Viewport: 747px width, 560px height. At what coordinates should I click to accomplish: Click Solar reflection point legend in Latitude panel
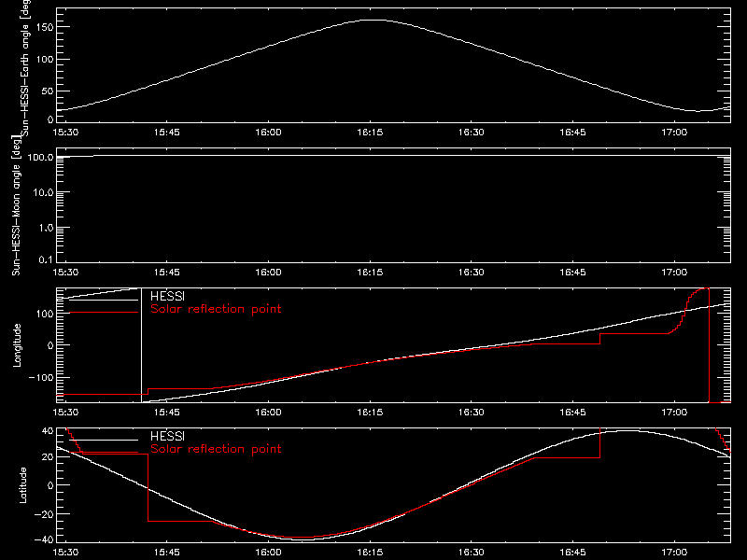216,449
